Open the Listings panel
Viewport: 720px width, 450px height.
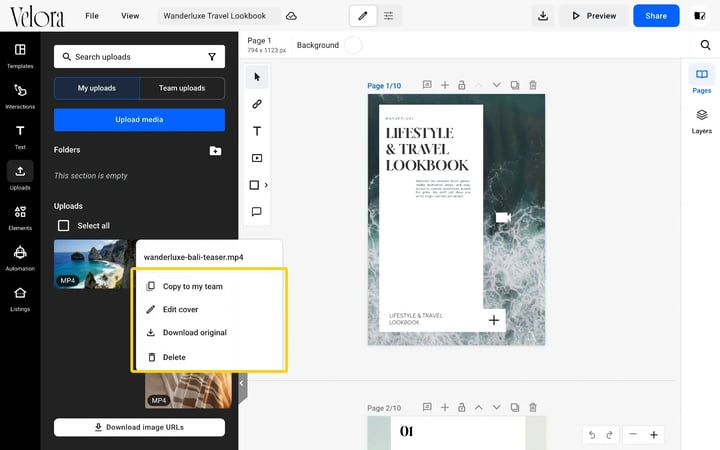coord(20,298)
